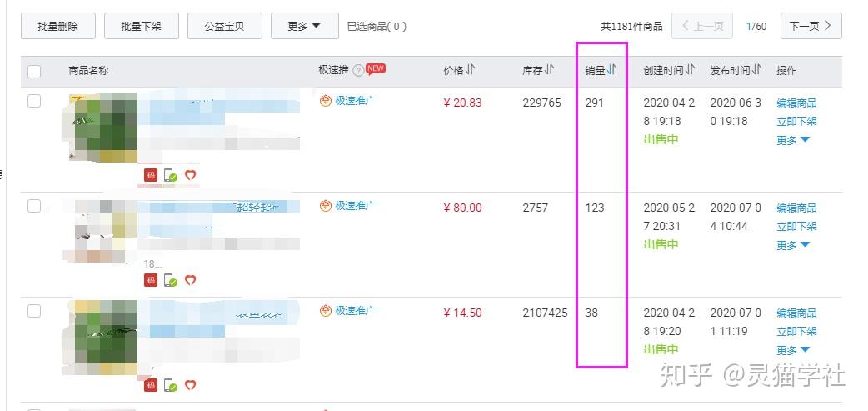The width and height of the screenshot is (868, 411).
Task: Click 编辑商品 link for the ¥80.00 product
Action: point(796,208)
